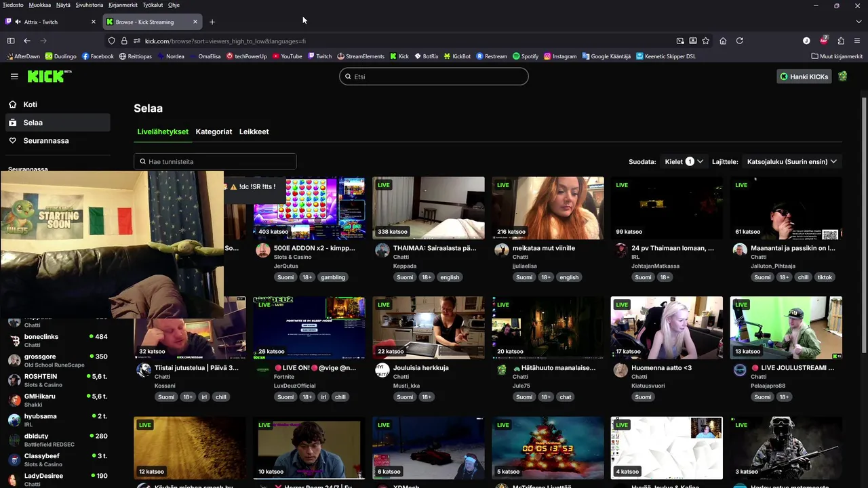The image size is (868, 488).
Task: Click Kossani channel avatar
Action: [x=144, y=369]
